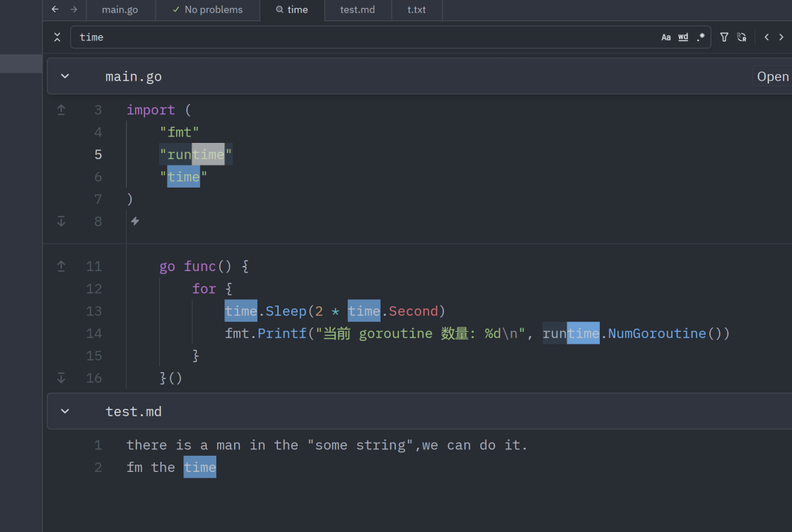This screenshot has width=792, height=532.
Task: Switch to the main.go tab
Action: (120, 10)
